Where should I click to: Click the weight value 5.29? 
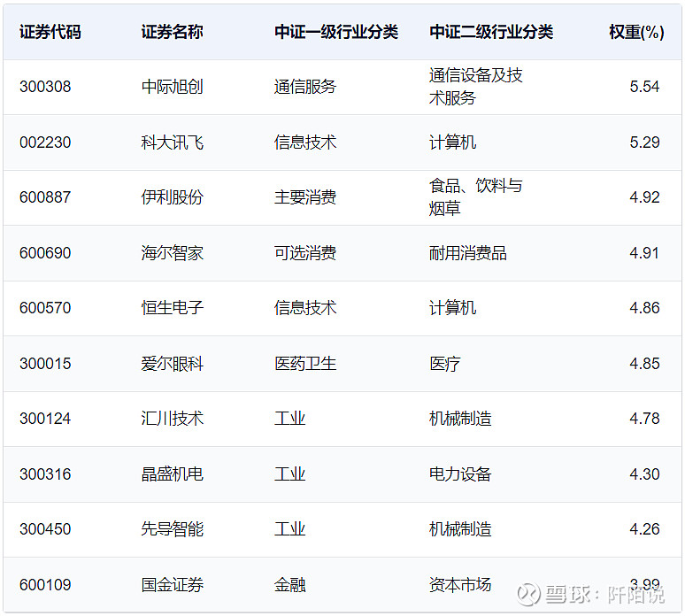click(644, 142)
